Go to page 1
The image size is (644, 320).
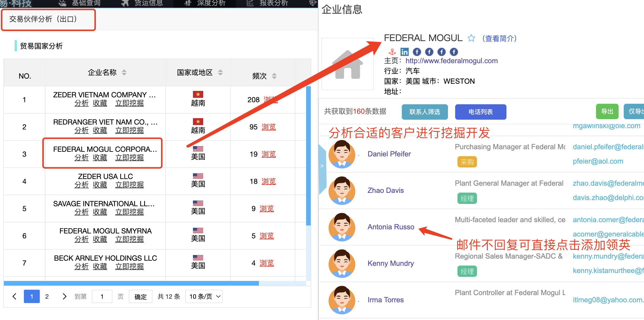pos(32,296)
